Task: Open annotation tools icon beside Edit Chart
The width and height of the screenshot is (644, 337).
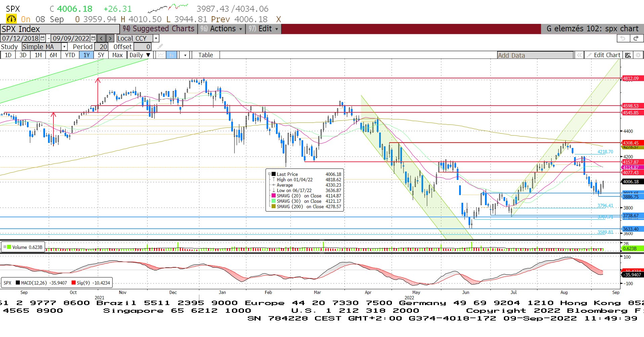Action: click(628, 55)
